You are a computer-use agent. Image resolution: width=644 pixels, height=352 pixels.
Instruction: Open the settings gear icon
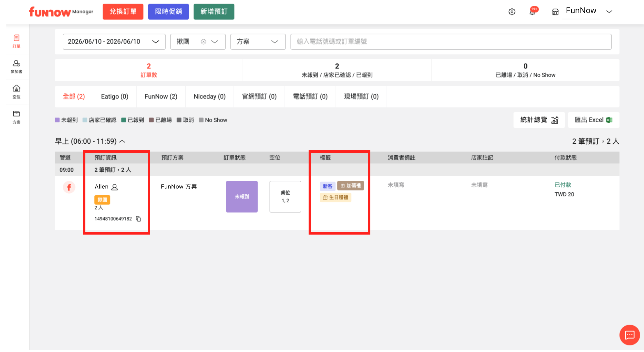[x=512, y=12]
